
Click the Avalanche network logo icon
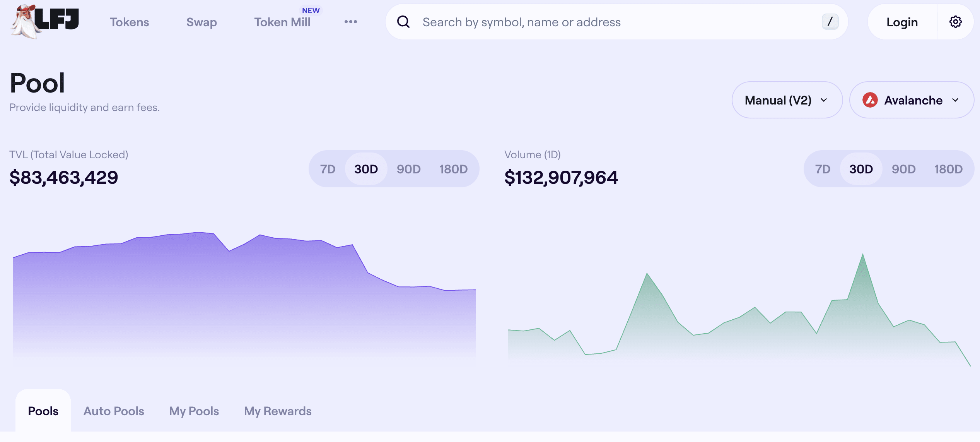[x=870, y=100]
